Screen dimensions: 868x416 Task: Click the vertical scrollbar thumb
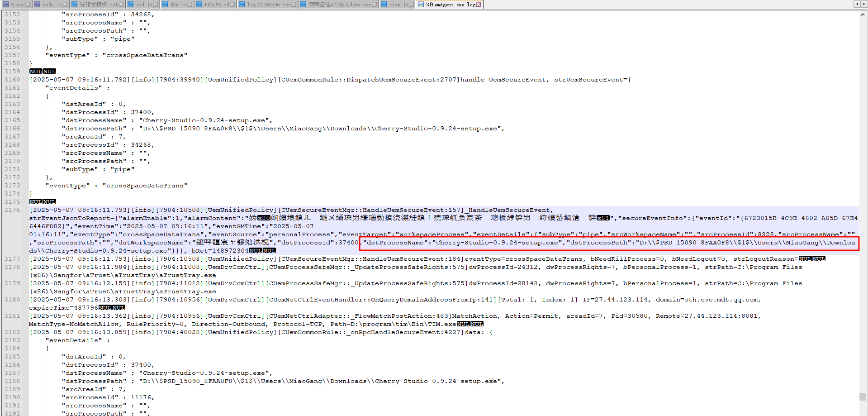pyautogui.click(x=863, y=397)
